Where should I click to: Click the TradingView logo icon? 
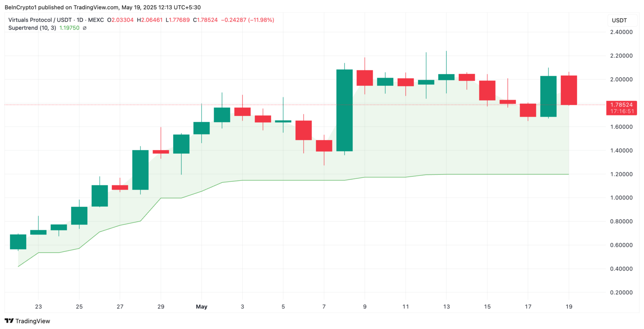[9, 321]
